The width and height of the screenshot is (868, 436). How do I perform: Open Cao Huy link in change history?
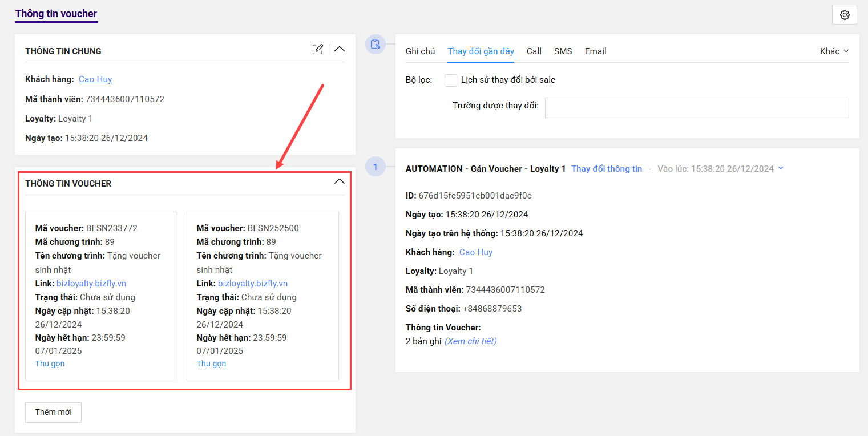click(x=476, y=252)
